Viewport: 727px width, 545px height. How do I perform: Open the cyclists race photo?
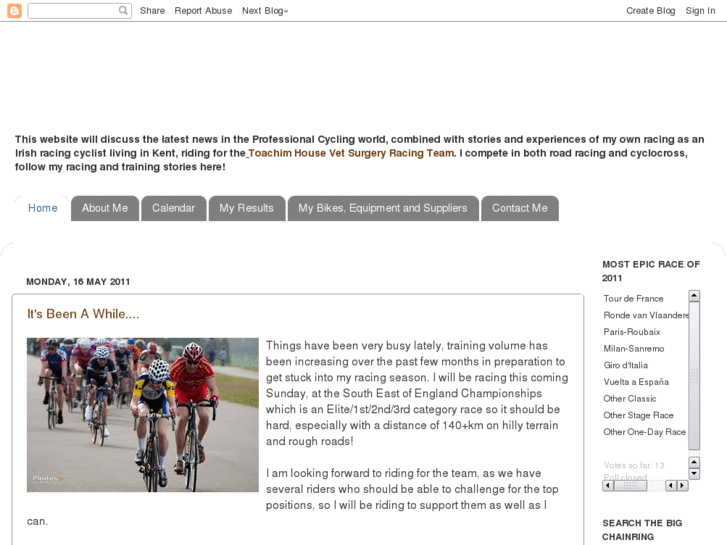coord(142,414)
